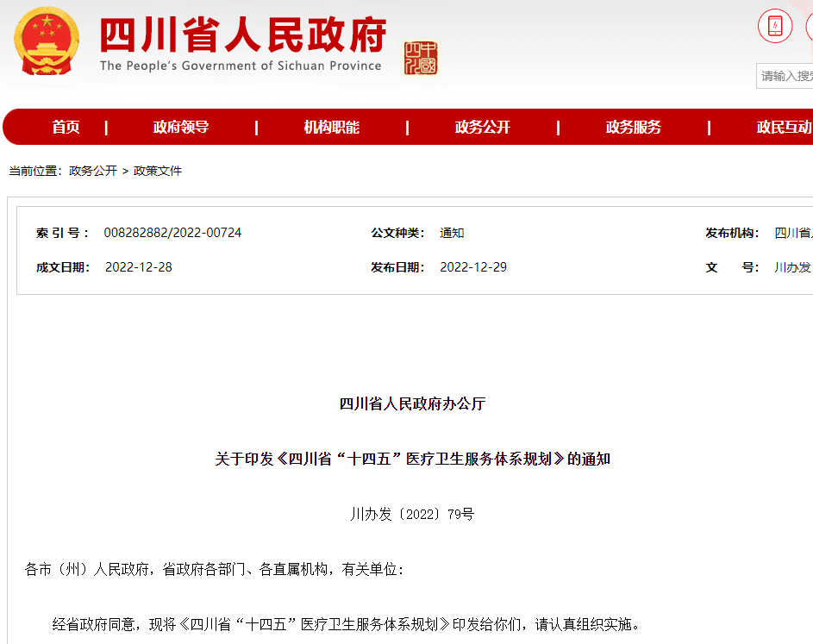
Task: Click the salutation line 各市（州）人民政府
Action: [214, 569]
